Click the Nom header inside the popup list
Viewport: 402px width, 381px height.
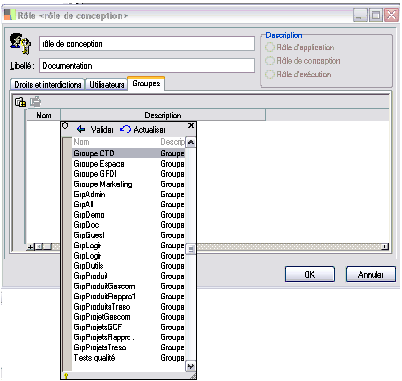[x=81, y=142]
